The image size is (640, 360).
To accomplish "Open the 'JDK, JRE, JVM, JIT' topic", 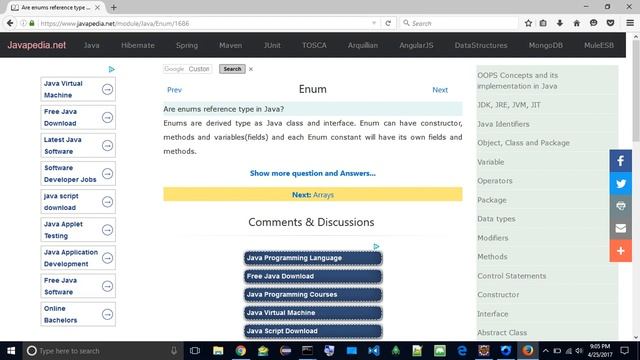I will click(x=509, y=105).
